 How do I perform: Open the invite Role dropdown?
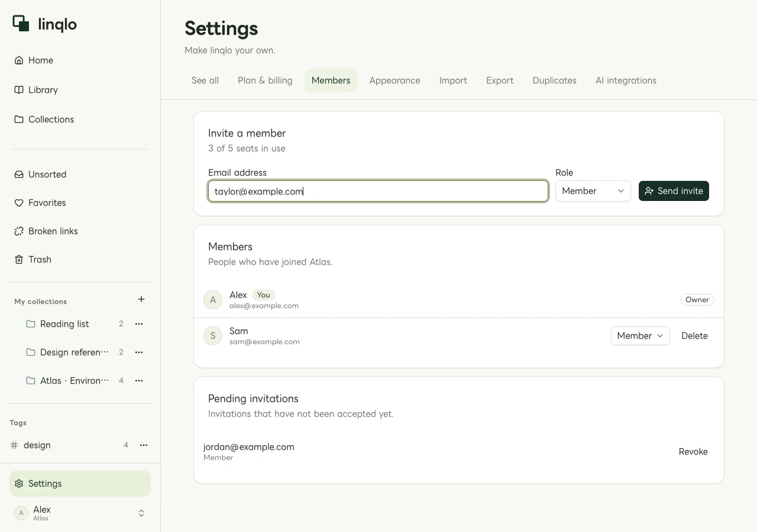[x=593, y=191]
